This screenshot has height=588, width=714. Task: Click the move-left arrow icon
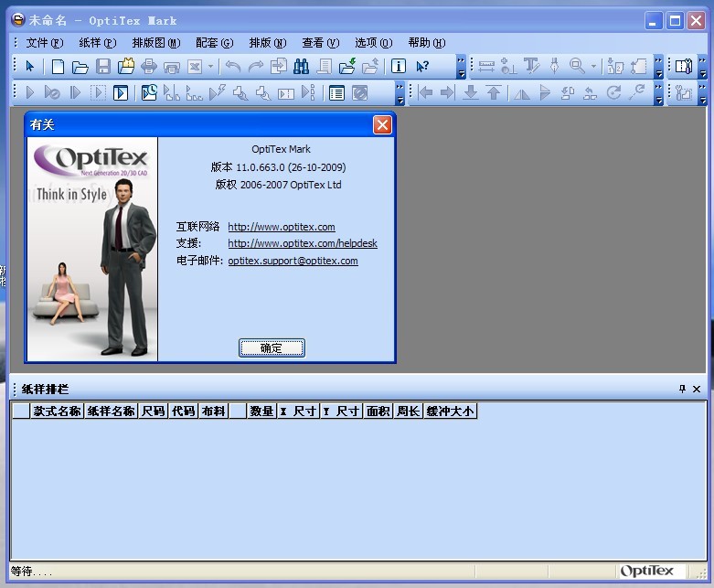[425, 92]
